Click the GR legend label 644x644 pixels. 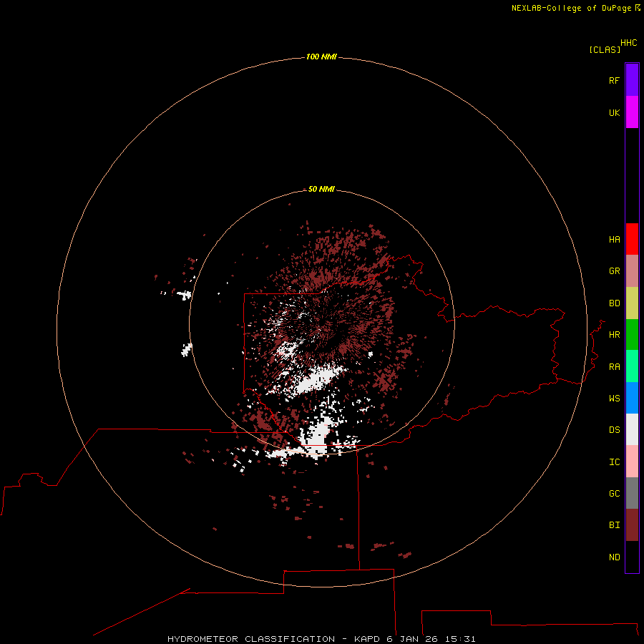tap(614, 271)
